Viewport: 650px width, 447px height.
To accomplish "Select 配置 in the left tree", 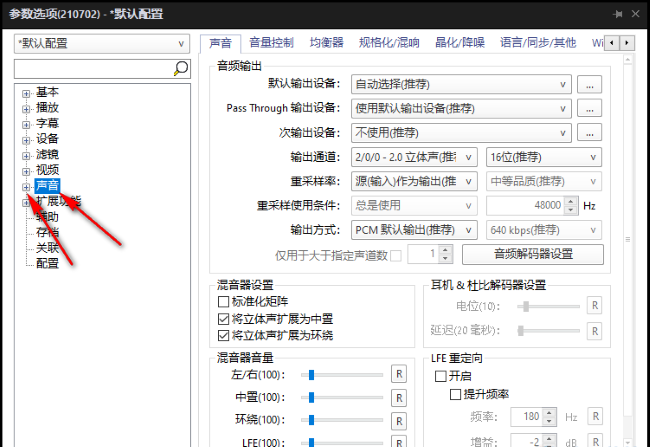I will tap(47, 263).
